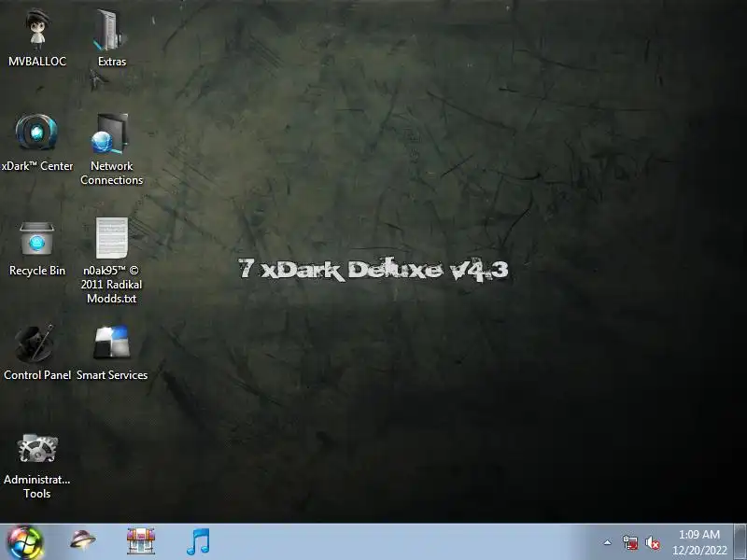Open the clock showing 1:09 AM

pos(699,542)
